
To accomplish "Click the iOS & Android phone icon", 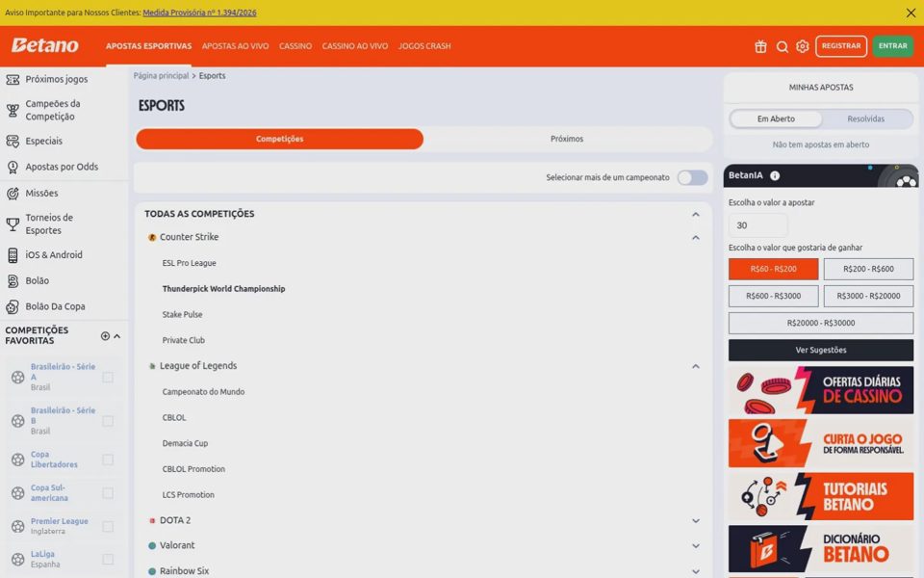I will tap(13, 254).
